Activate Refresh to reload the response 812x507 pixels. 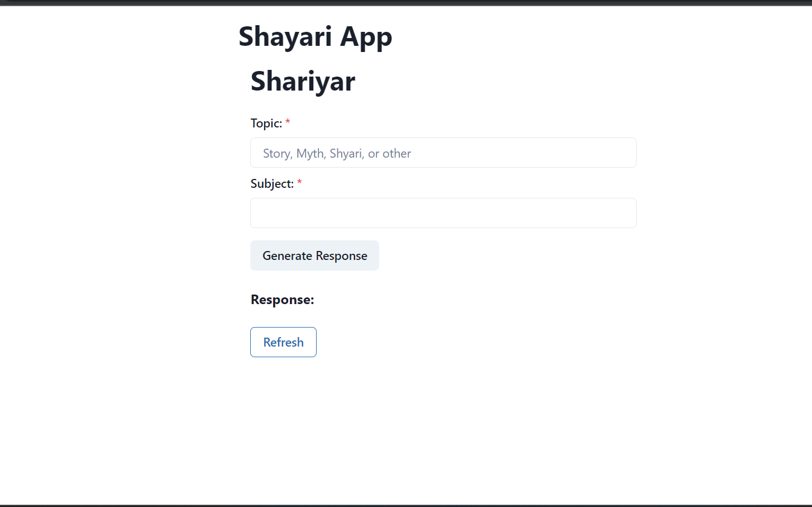(283, 342)
